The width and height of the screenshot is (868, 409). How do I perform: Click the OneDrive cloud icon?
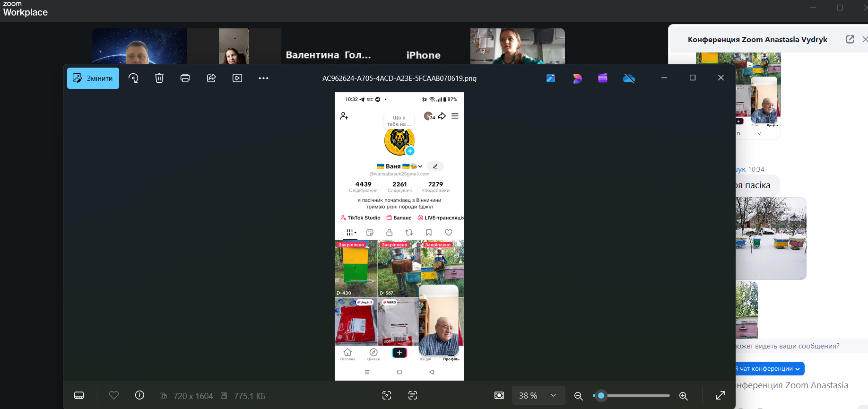click(629, 78)
